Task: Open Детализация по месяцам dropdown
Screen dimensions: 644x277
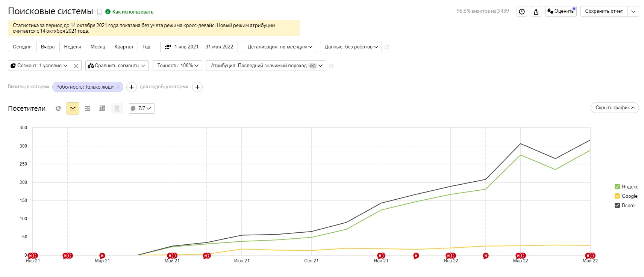Action: click(280, 47)
